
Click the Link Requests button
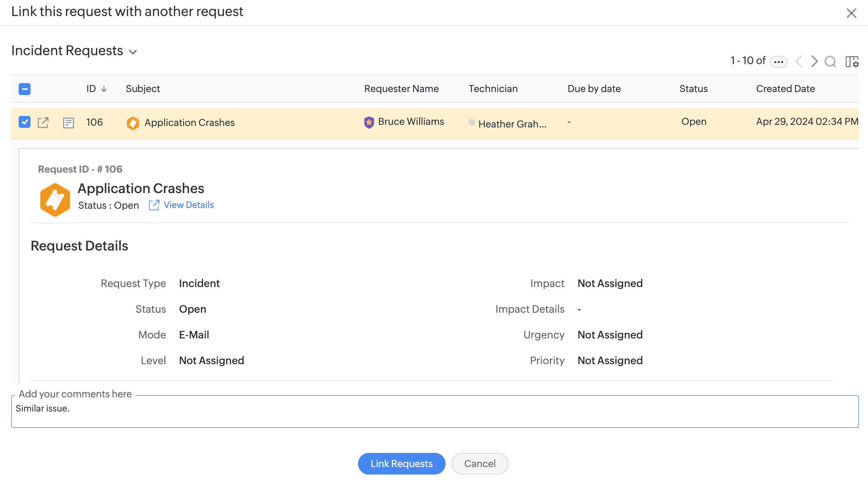(402, 464)
